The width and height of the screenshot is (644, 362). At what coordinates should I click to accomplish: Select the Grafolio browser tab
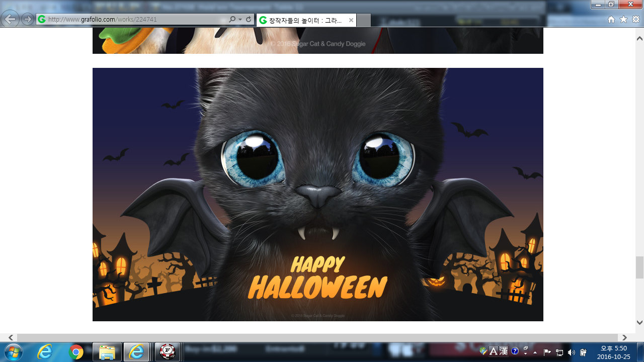306,20
